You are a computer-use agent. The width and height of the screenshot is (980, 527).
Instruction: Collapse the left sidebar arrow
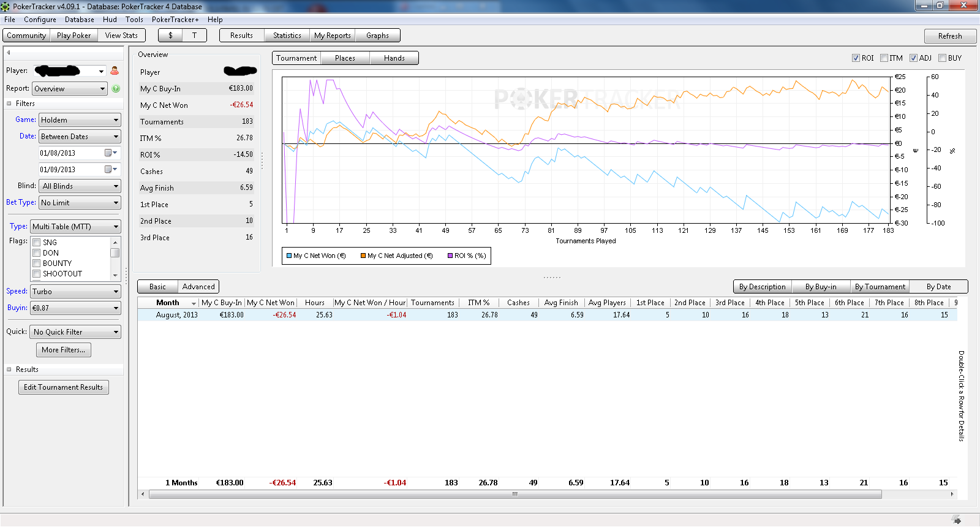tap(9, 52)
